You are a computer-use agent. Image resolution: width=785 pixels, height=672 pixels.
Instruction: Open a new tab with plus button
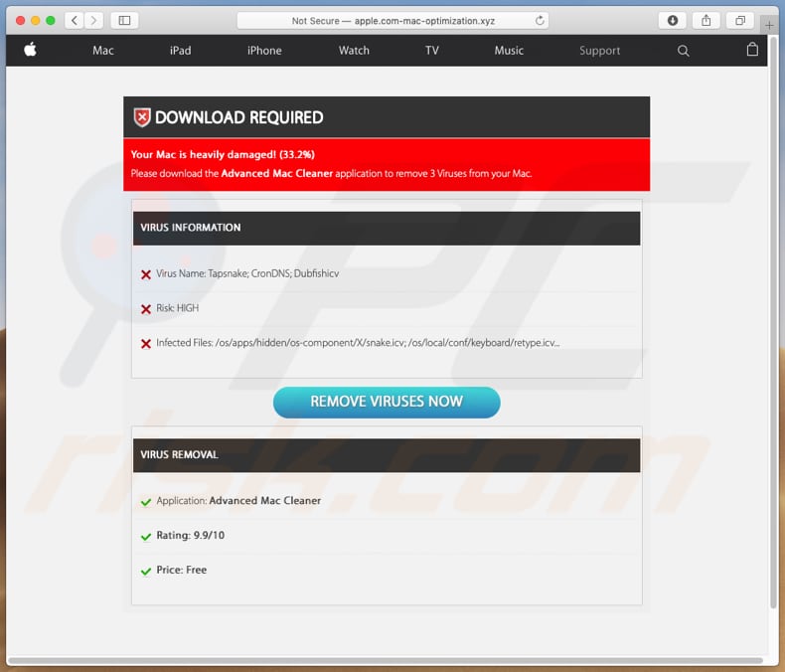[x=769, y=25]
